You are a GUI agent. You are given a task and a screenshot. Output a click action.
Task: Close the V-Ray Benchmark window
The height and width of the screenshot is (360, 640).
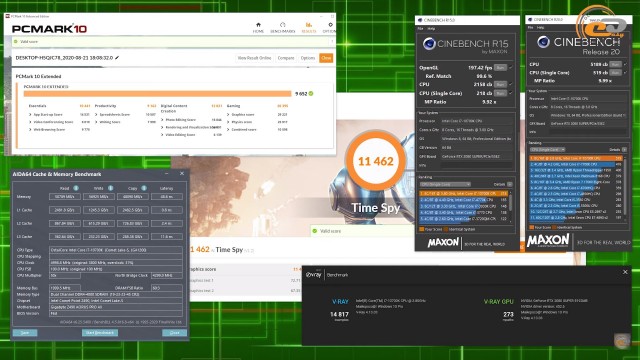click(x=625, y=272)
